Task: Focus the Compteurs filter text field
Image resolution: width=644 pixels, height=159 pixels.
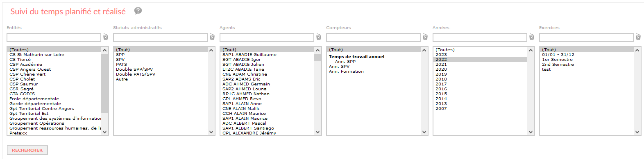Action: [x=373, y=38]
